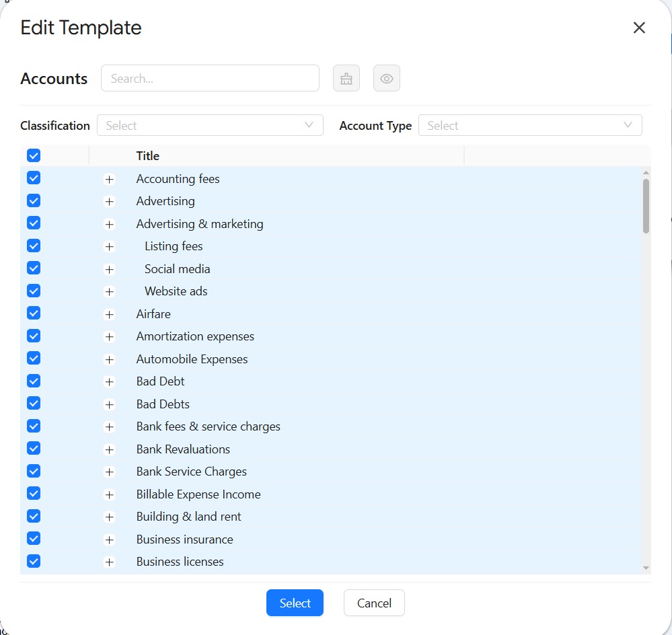Uncheck Building & land rent checkbox
The width and height of the screenshot is (672, 635).
coord(34,517)
